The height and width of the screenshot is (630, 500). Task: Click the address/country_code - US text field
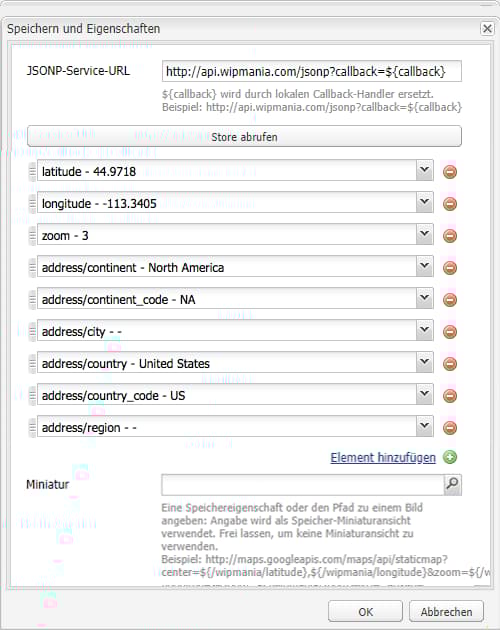pyautogui.click(x=227, y=396)
